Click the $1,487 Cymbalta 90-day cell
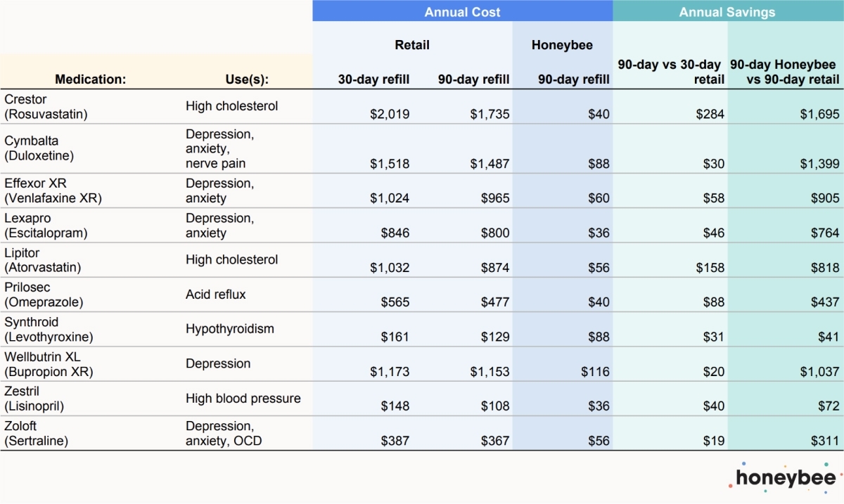Image resolution: width=844 pixels, height=504 pixels. click(490, 164)
